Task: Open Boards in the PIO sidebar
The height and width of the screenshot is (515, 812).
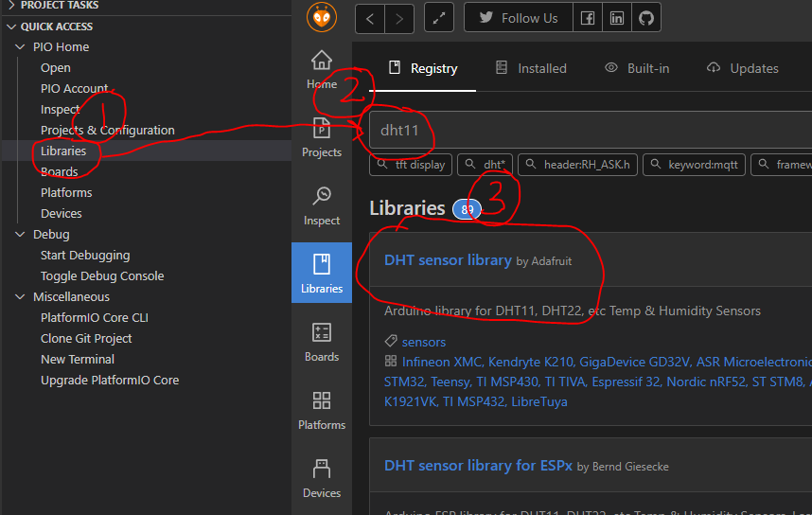Action: [x=322, y=342]
